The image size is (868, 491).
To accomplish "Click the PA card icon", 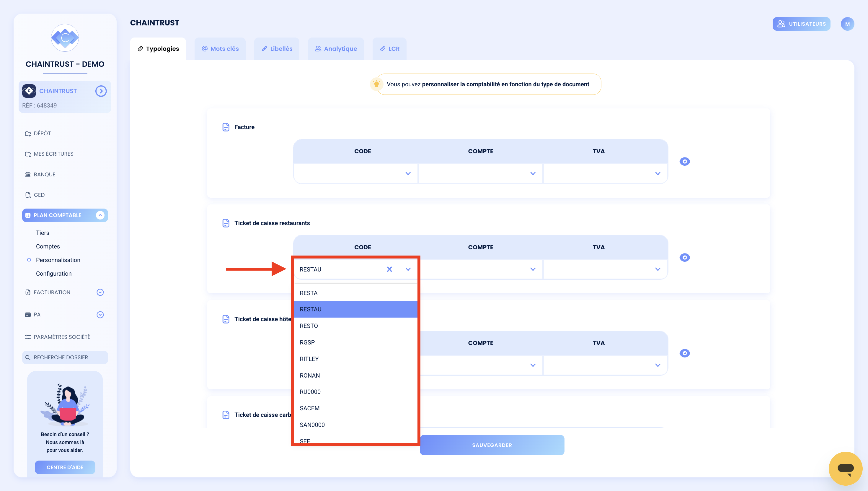I will (x=28, y=315).
